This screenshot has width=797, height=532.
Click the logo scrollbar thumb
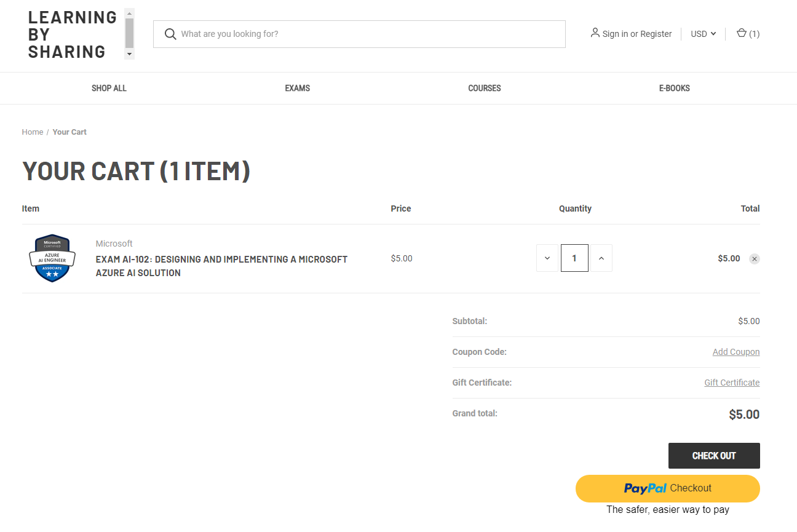[x=129, y=33]
